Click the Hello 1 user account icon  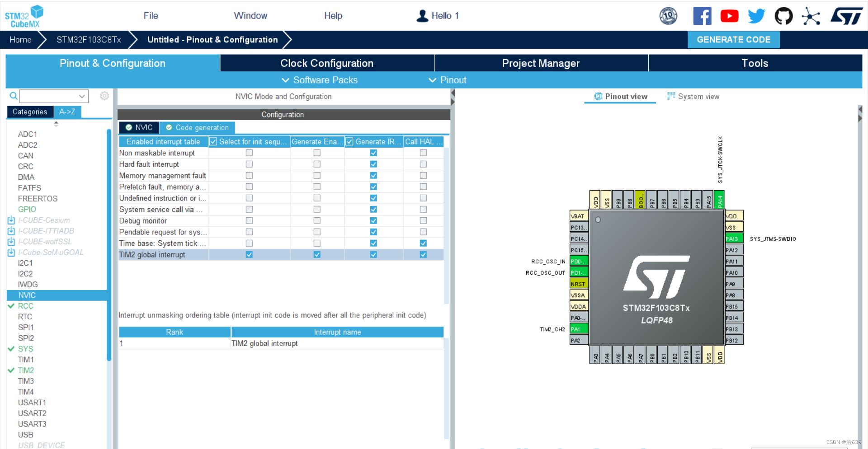422,16
